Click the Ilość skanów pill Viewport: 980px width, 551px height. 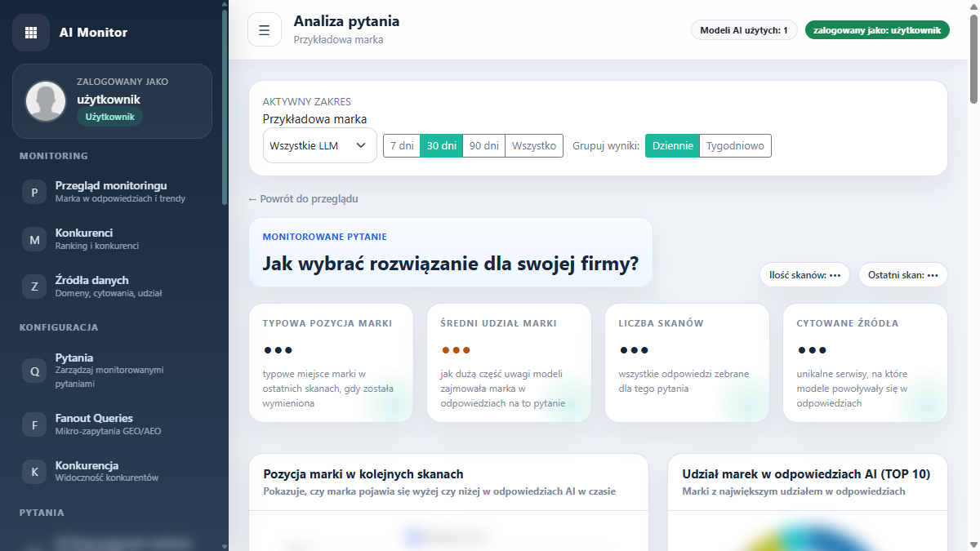tap(804, 275)
